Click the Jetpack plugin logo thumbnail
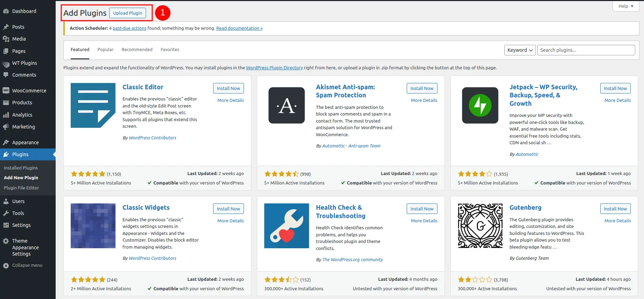This screenshot has width=644, height=299. coord(480,105)
